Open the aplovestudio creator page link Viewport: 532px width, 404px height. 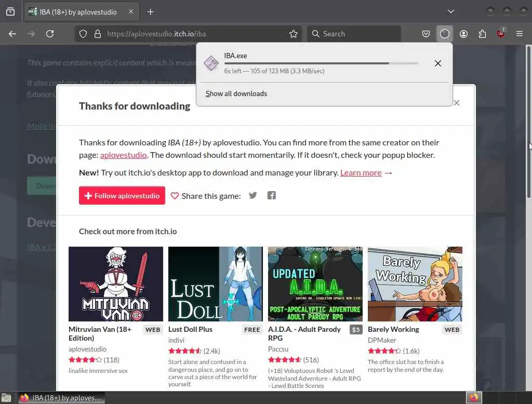point(123,155)
